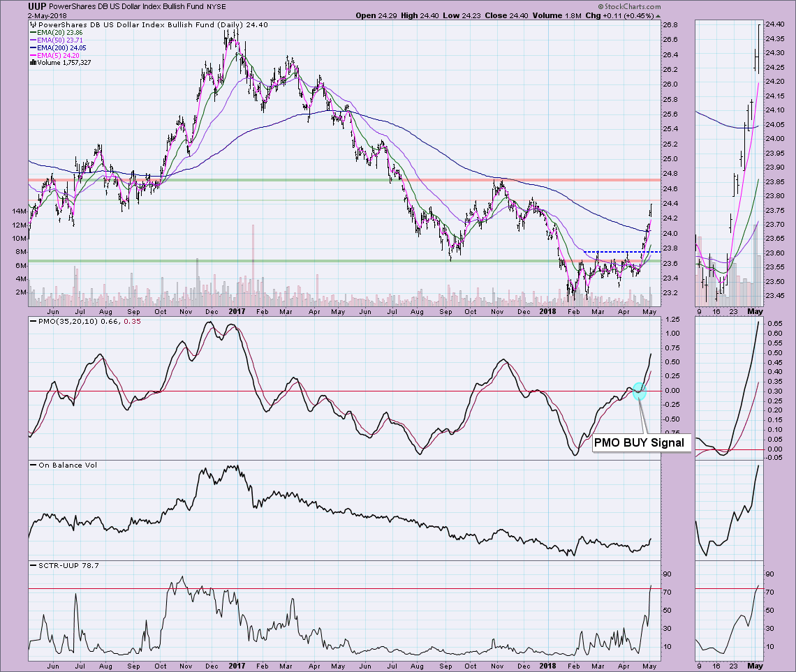Click the PowerShares DB US Dollar Index Bullish Fund title
This screenshot has height=672, width=796.
(x=126, y=6)
